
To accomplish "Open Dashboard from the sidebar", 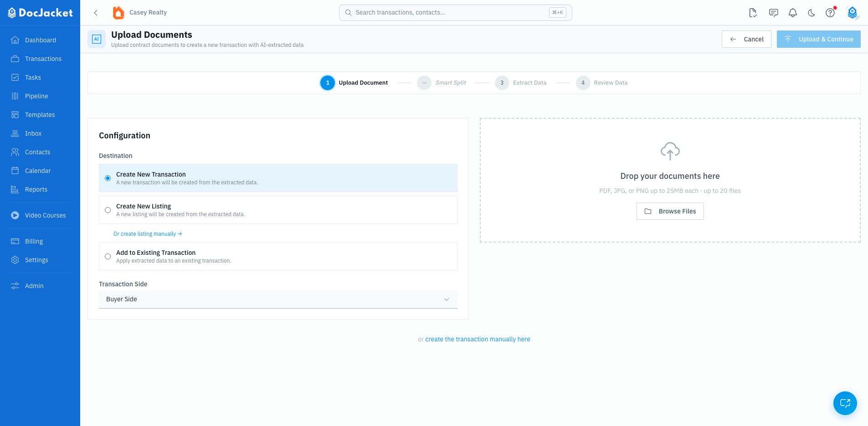I will tap(40, 40).
